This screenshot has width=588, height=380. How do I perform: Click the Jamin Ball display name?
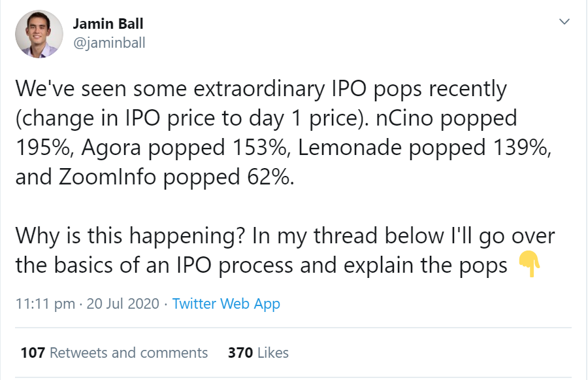click(108, 24)
